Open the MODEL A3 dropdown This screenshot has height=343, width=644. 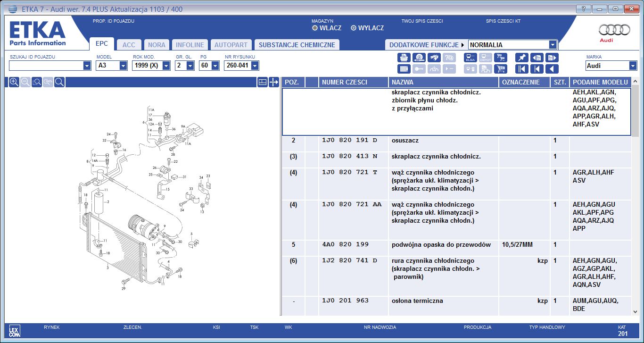123,66
